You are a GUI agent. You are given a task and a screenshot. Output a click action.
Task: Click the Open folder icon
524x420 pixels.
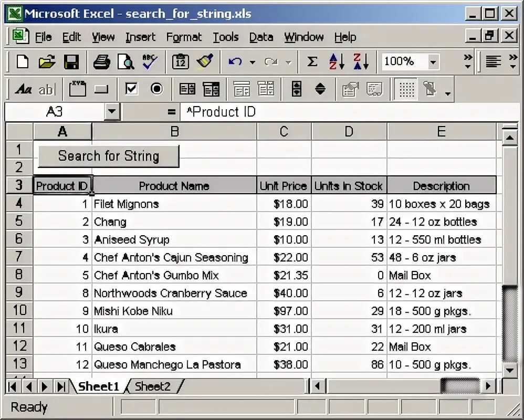(x=47, y=62)
